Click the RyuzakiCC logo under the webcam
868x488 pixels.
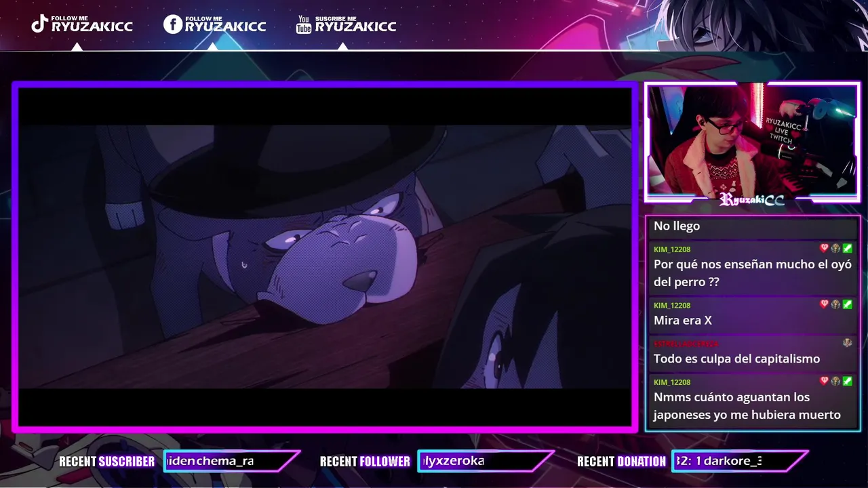click(x=752, y=199)
